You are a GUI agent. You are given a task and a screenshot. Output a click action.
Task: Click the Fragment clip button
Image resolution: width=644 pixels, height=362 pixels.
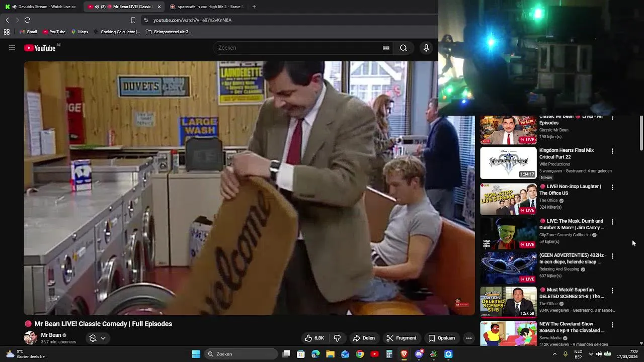(401, 338)
